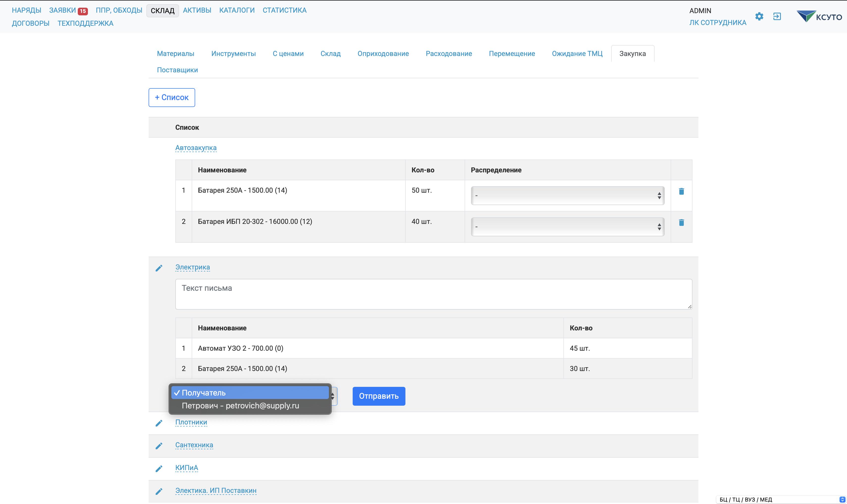Image resolution: width=847 pixels, height=504 pixels.
Task: Delete Батарея ИБП 20-302 row trash icon
Action: tap(681, 222)
